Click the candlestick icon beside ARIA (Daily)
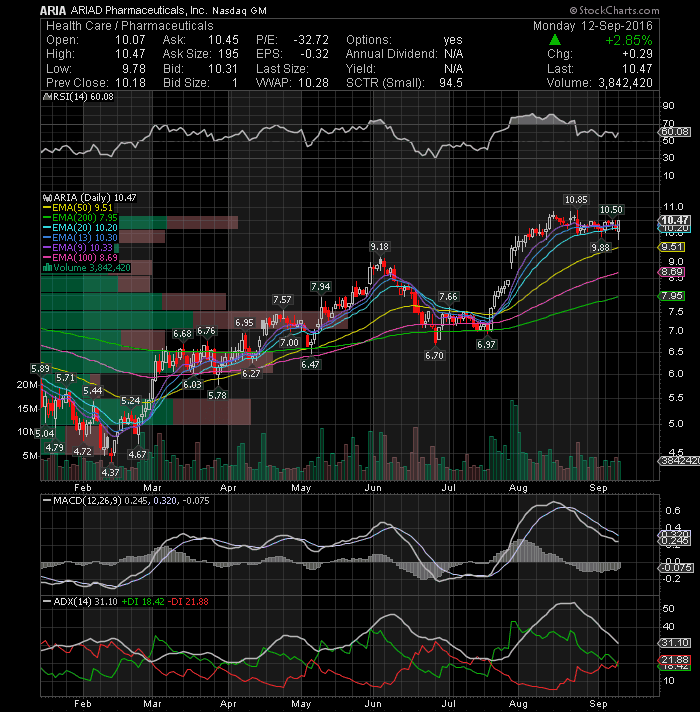Viewport: 700px width, 712px height. click(47, 198)
